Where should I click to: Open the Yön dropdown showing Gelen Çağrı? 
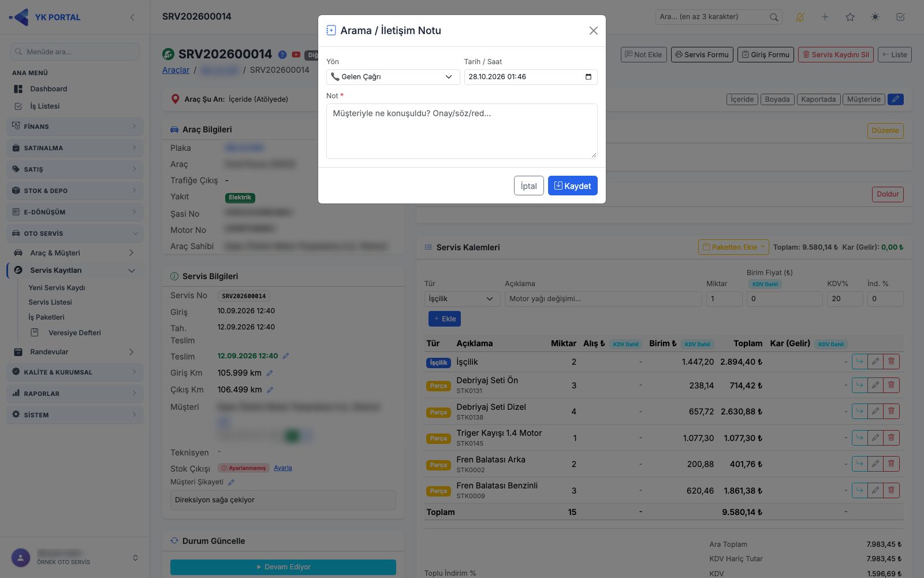tap(393, 77)
